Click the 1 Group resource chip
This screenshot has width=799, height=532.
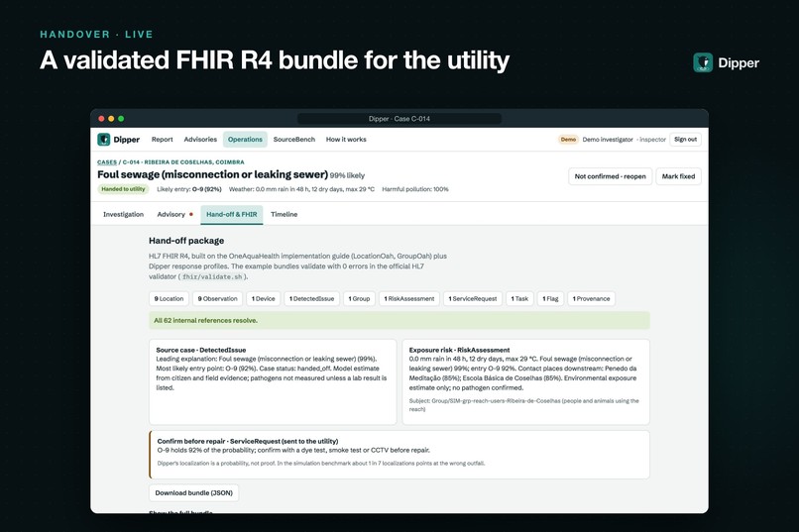pos(359,299)
